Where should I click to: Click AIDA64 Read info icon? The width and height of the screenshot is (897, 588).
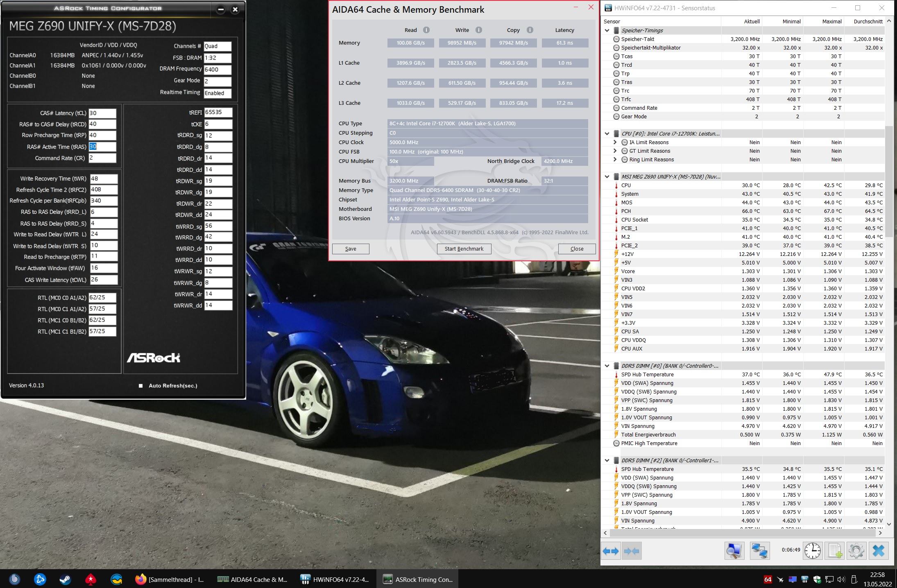click(x=426, y=30)
